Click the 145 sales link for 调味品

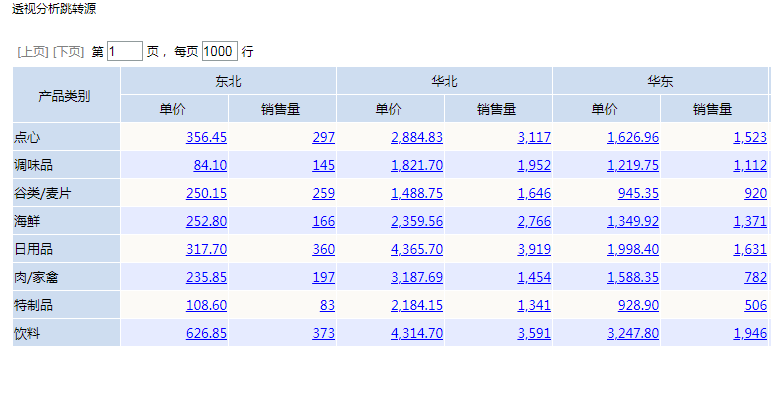pos(324,165)
